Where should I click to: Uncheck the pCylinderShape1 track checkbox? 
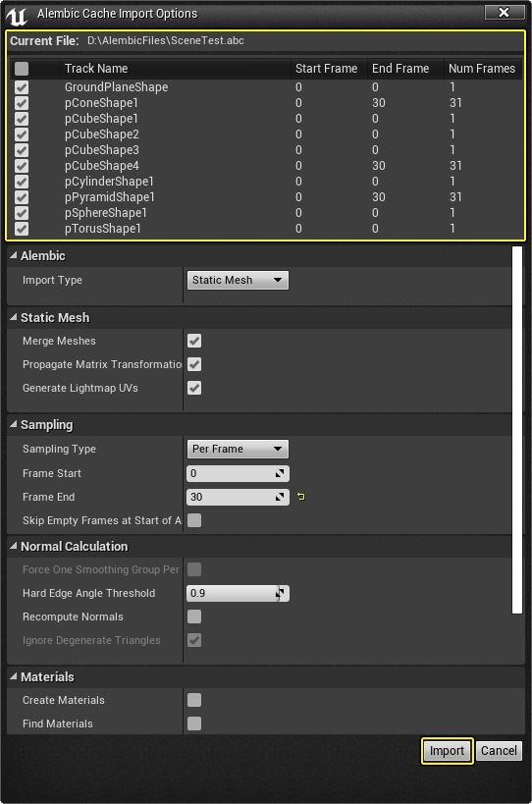tap(22, 182)
